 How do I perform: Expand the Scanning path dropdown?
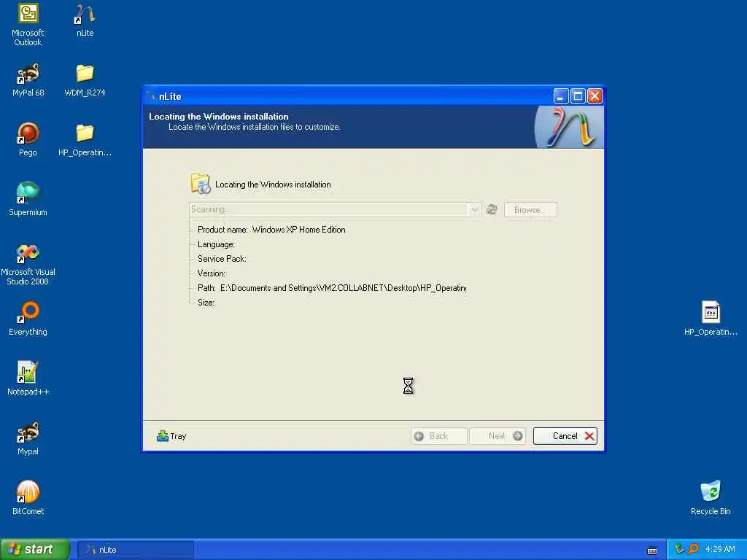pos(474,209)
